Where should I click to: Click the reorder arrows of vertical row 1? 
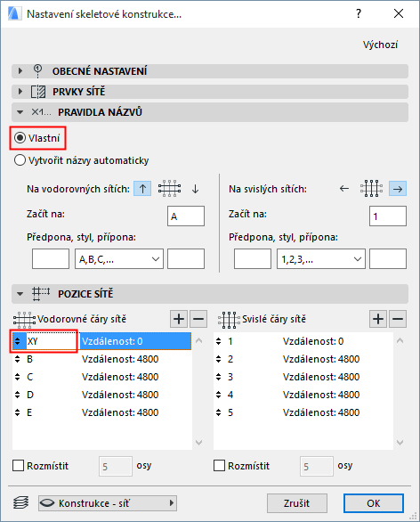tap(219, 341)
